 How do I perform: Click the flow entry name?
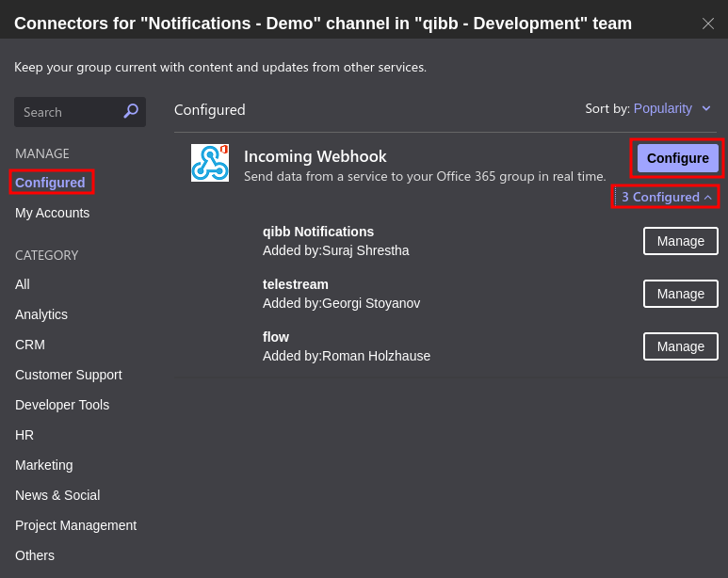click(276, 337)
